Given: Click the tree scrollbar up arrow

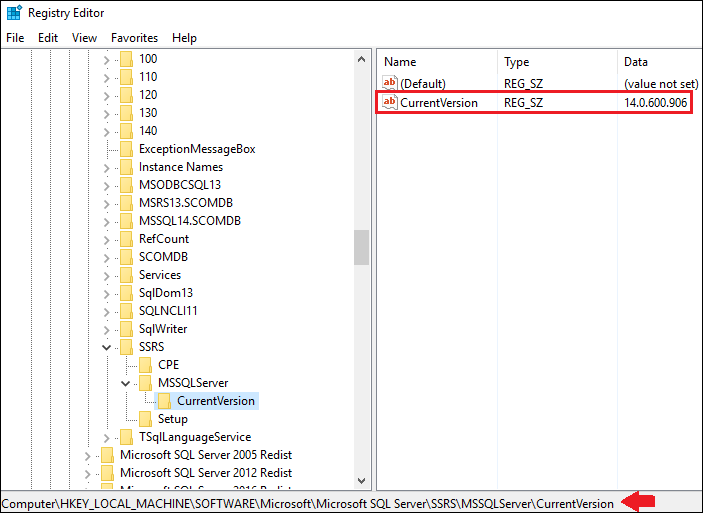Looking at the screenshot, I should (361, 59).
